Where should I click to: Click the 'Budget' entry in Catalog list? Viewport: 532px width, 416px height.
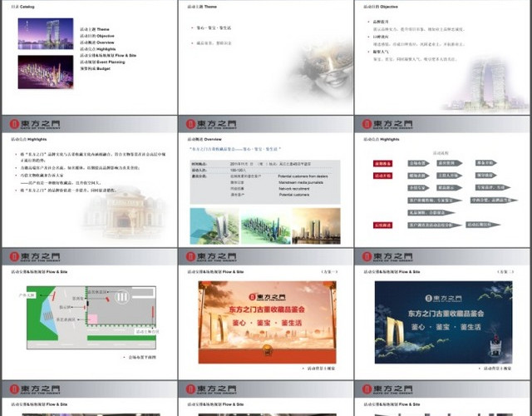[x=95, y=68]
